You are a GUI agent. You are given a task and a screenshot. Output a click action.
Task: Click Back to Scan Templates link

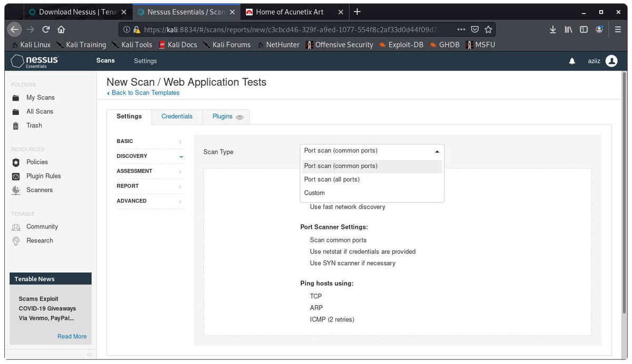click(143, 93)
